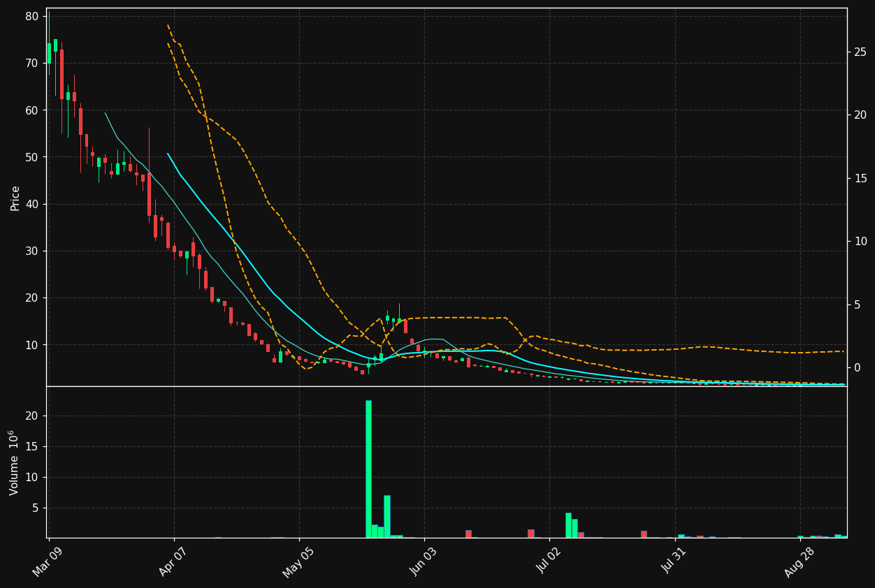Click the 'May 05' date label
Screen dimensions: 875x588
click(x=300, y=562)
